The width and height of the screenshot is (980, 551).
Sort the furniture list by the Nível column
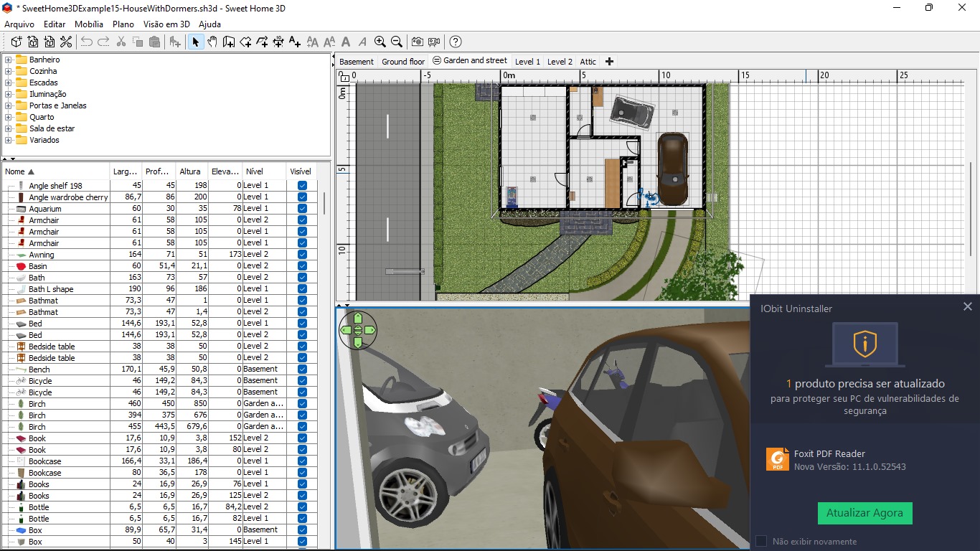[x=255, y=171]
